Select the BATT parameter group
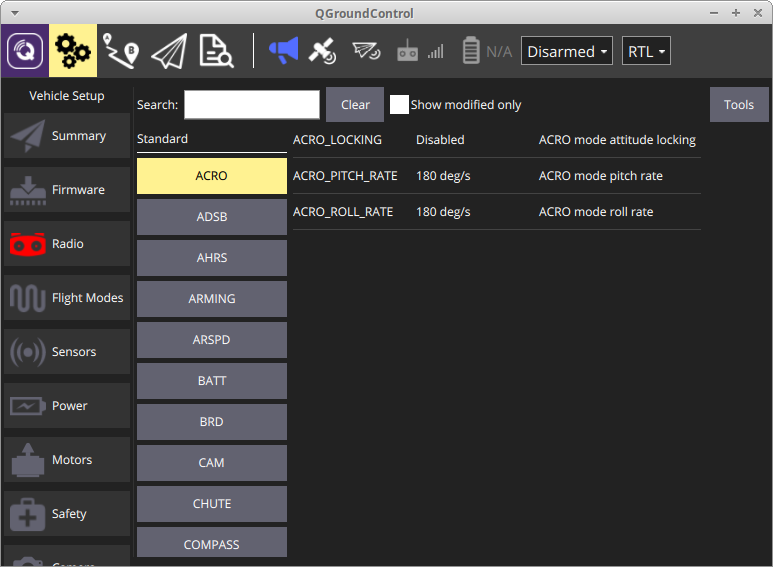The height and width of the screenshot is (567, 773). click(212, 381)
